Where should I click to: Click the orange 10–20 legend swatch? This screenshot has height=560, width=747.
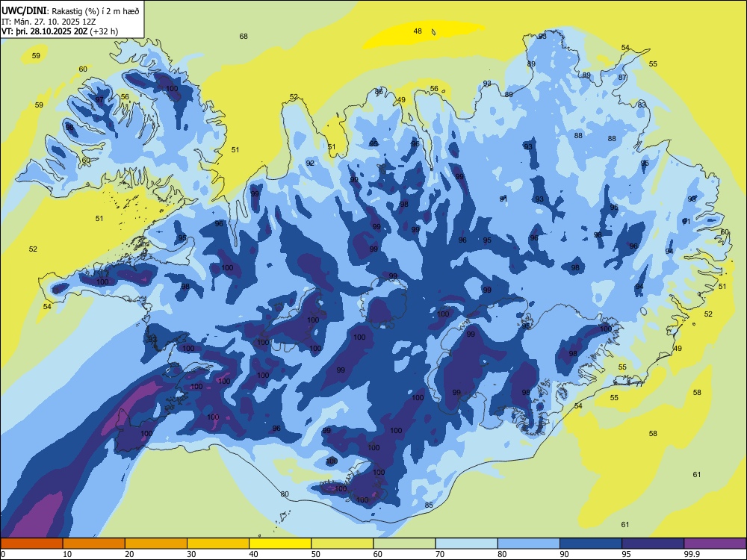pyautogui.click(x=94, y=544)
